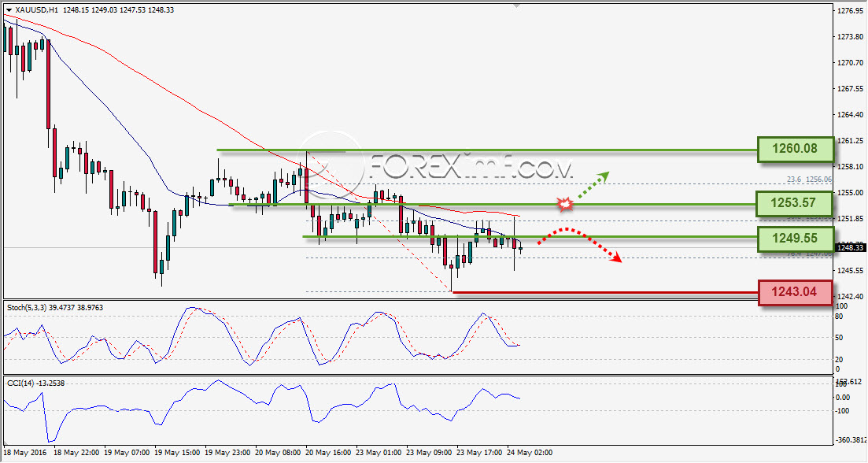Screen dimensions: 868x463
Task: Click the 23 May 09:00 time label
Action: 429,453
